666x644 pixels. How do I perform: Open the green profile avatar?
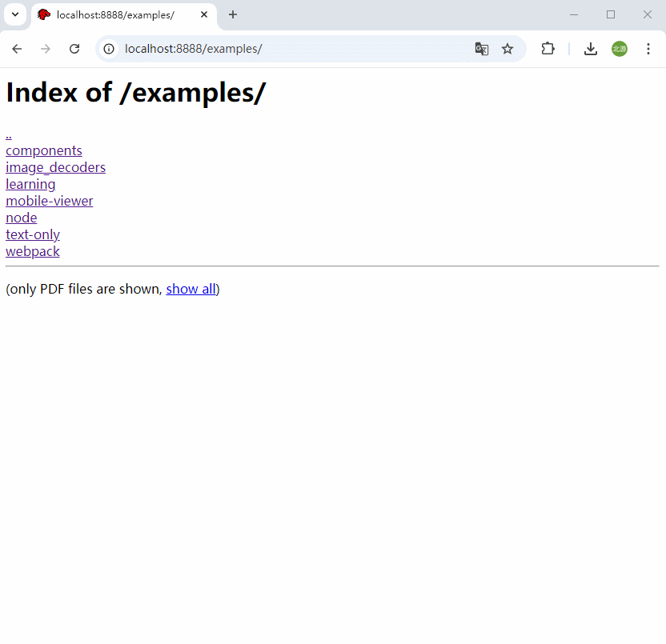(x=620, y=49)
